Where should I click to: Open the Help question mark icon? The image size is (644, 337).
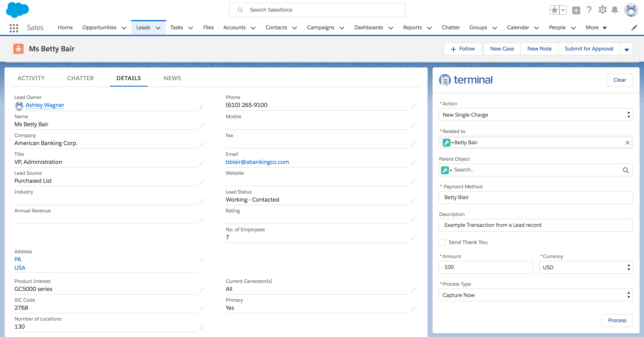pos(589,10)
